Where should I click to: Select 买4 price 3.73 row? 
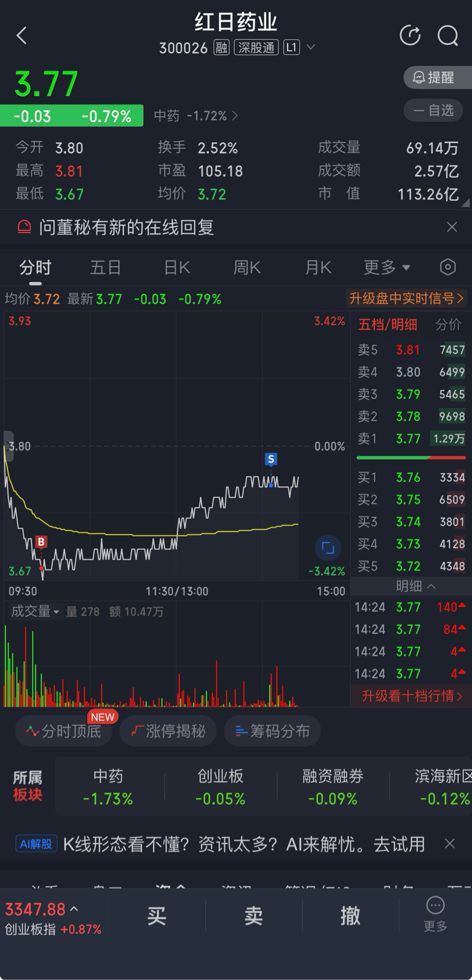click(x=411, y=544)
